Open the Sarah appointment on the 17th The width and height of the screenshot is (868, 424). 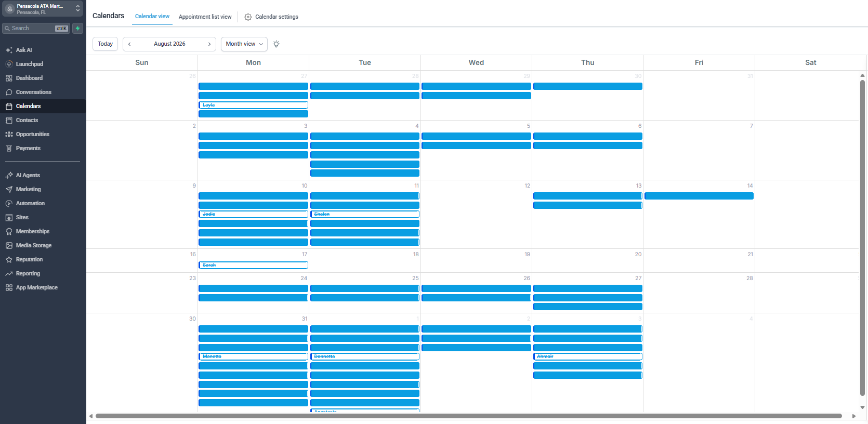[x=253, y=265]
